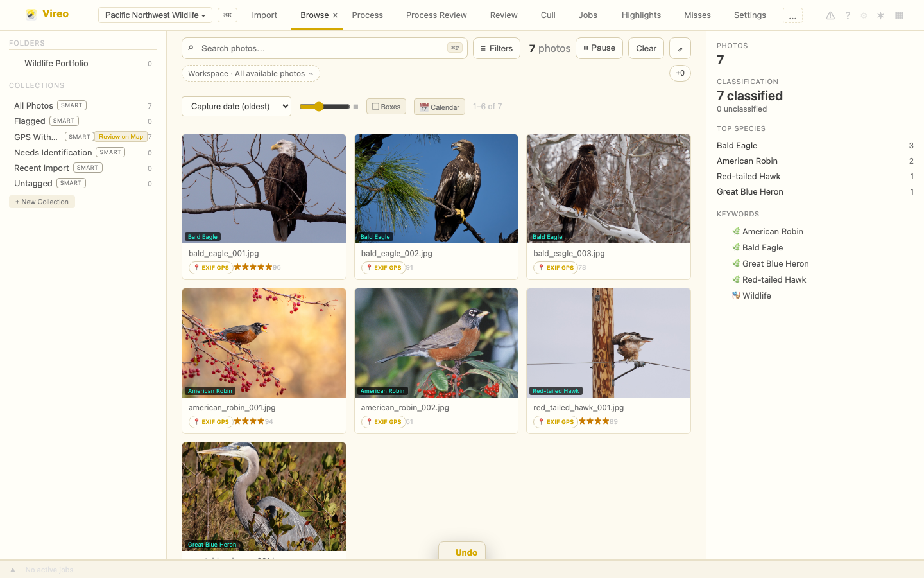Switch to the Cull tab
The height and width of the screenshot is (578, 924).
click(548, 15)
